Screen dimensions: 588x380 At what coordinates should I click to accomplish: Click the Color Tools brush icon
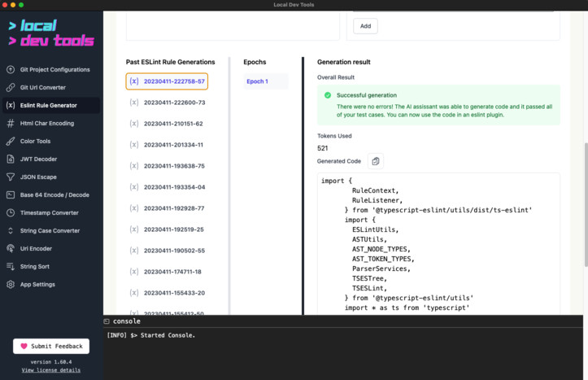tap(11, 141)
